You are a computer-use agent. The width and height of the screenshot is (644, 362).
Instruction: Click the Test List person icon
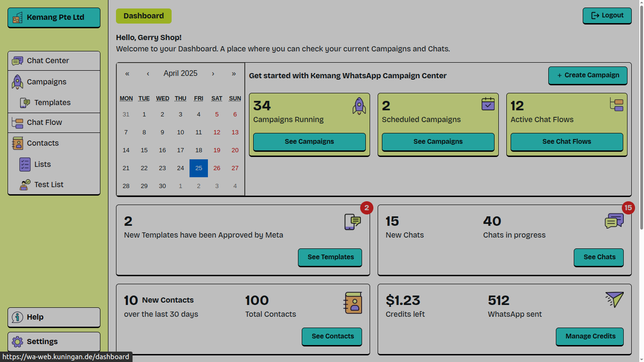coord(25,185)
